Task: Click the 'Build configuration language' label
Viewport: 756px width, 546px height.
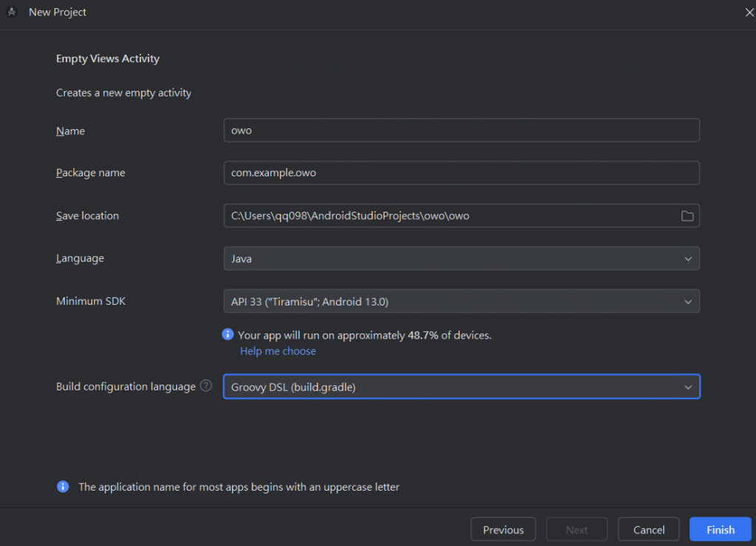Action: tap(126, 387)
